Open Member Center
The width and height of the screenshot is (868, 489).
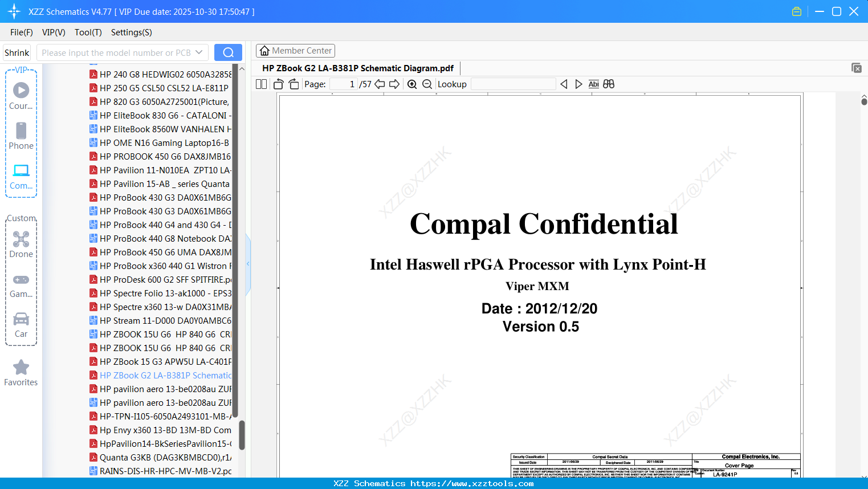click(x=295, y=51)
